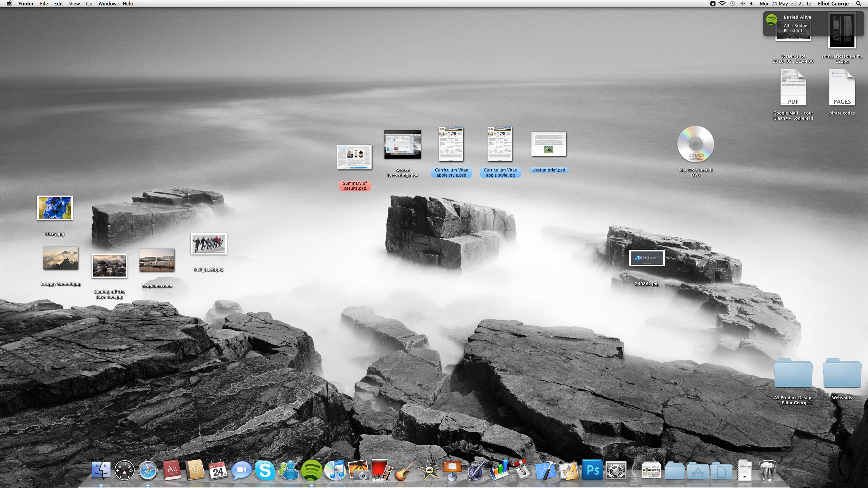Open the tabbed folders stack in the Dock

tap(674, 471)
